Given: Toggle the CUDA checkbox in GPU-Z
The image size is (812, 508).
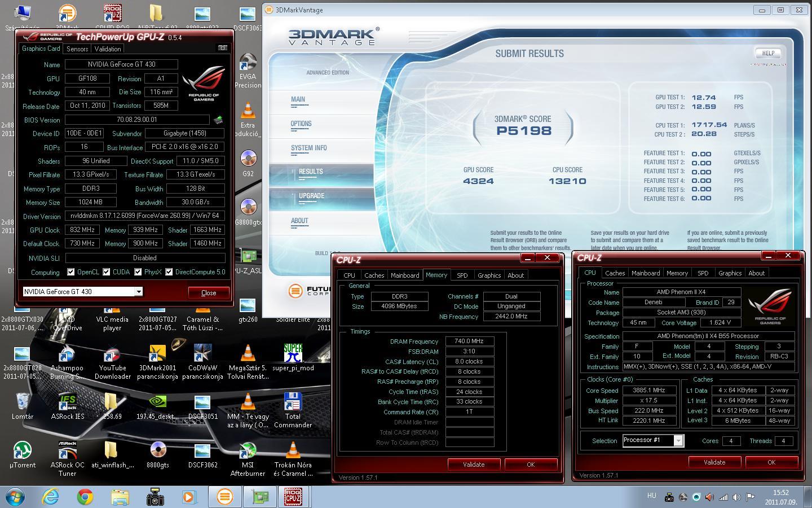Looking at the screenshot, I should click(106, 272).
